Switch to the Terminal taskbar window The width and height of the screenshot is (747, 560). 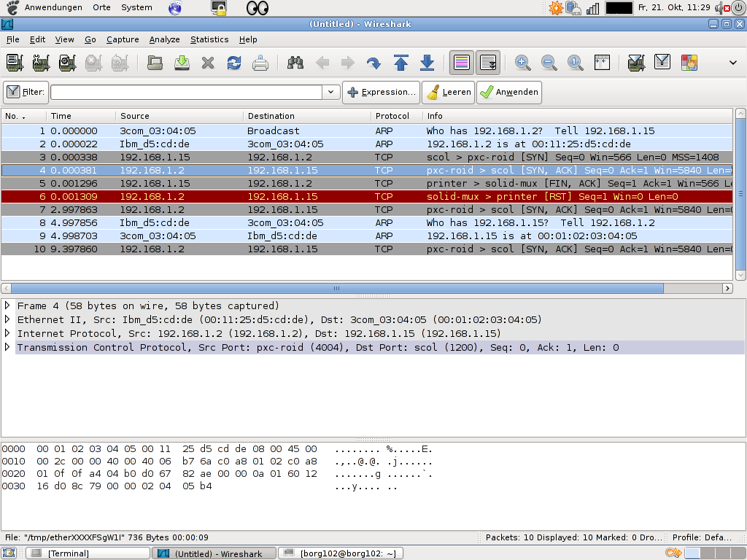click(88, 553)
